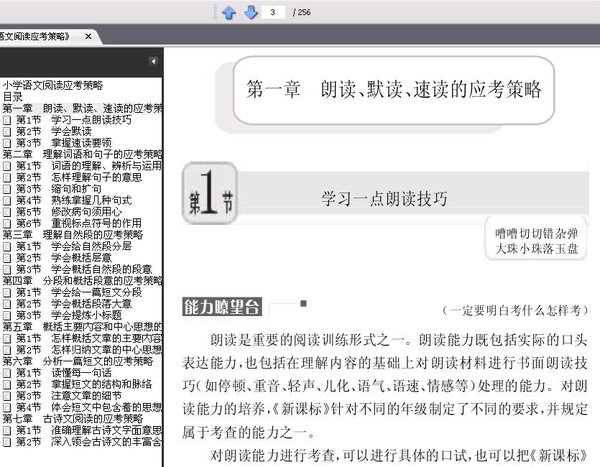Open bookmark 第2节 学会概括段落大意
The image size is (600, 467).
(x=74, y=304)
